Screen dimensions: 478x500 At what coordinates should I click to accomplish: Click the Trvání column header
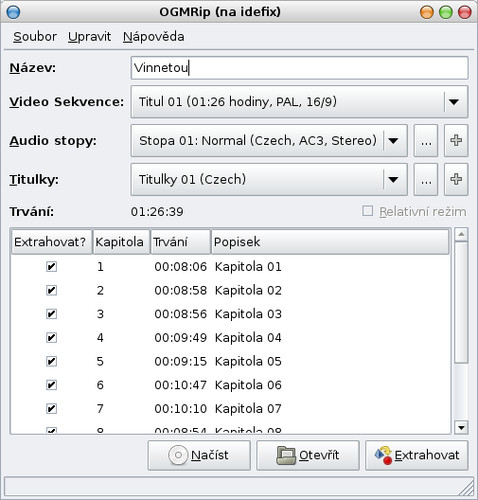click(x=181, y=242)
